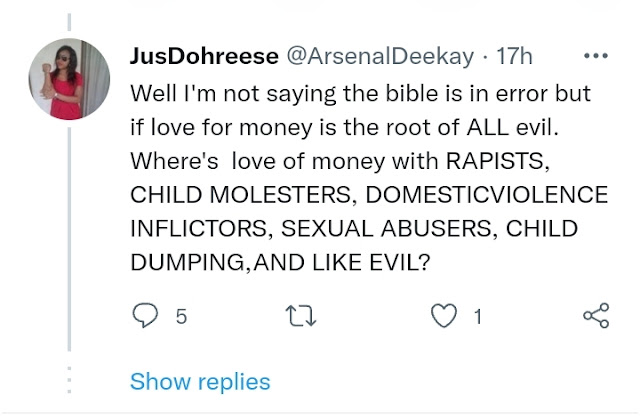640x420 pixels.
Task: Click the dotted thread connector below the avatar
Action: 70,383
